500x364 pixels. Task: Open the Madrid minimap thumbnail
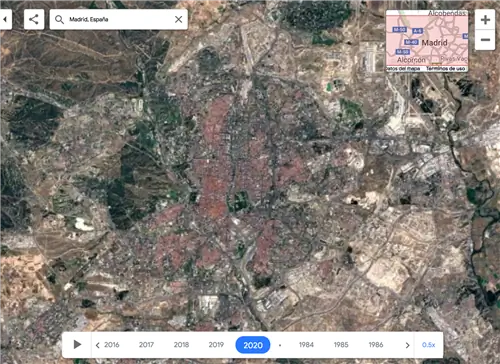coord(427,40)
